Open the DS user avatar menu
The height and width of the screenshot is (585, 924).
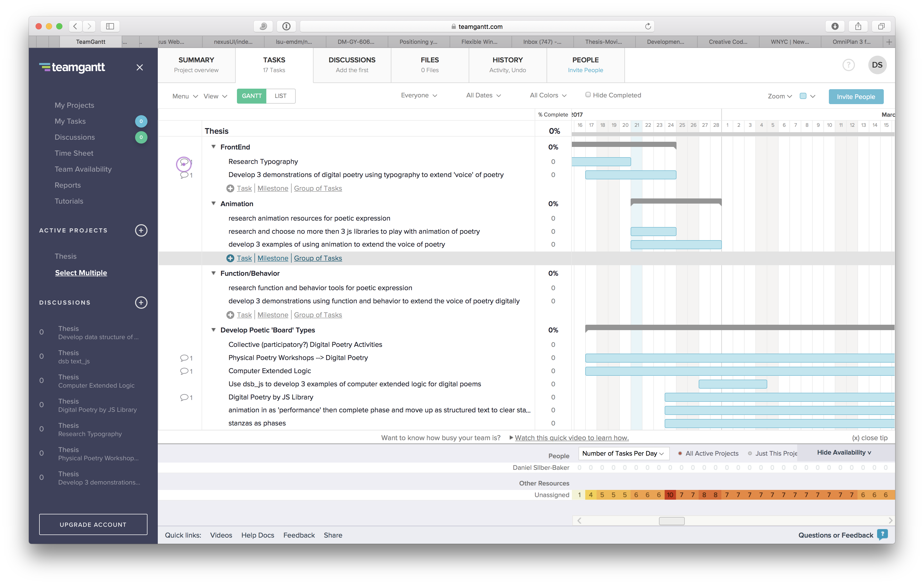[877, 65]
